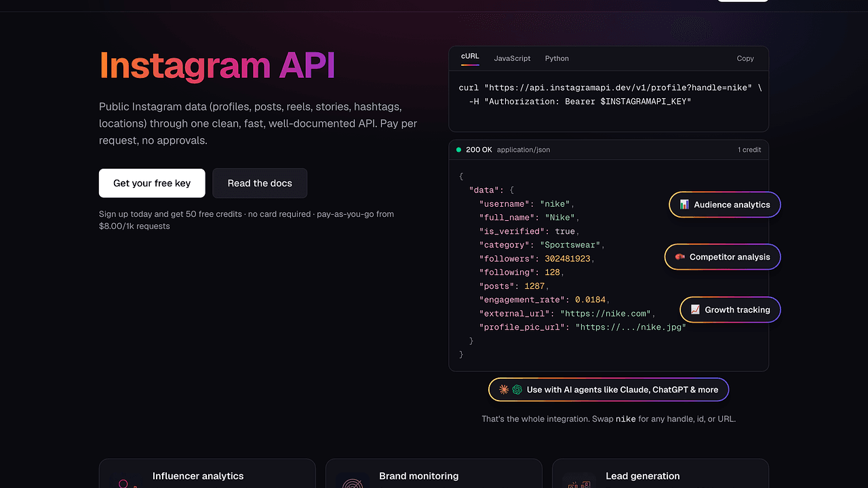The image size is (868, 488).
Task: Click the Influencer analytics card icon
Action: pos(126,481)
